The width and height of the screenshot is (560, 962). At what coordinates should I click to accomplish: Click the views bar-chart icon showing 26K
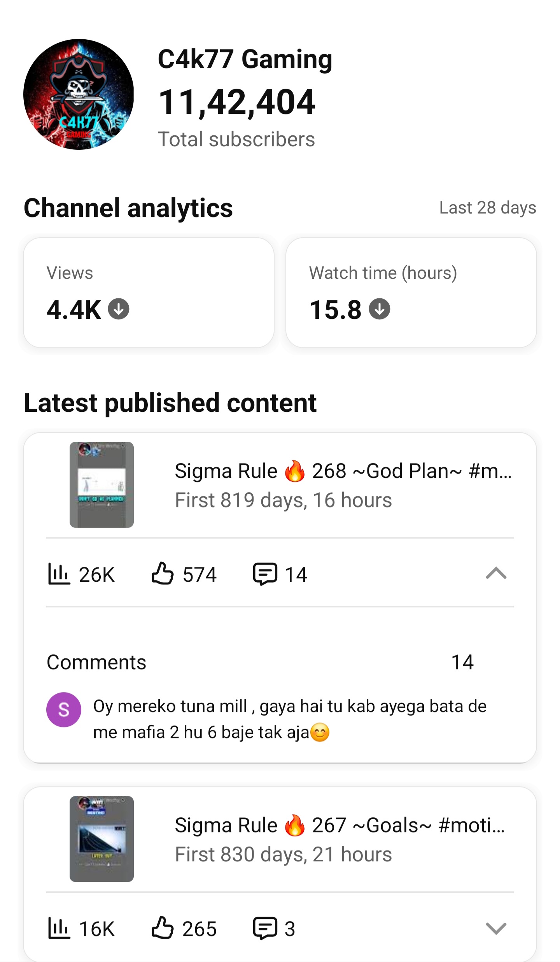pos(59,574)
